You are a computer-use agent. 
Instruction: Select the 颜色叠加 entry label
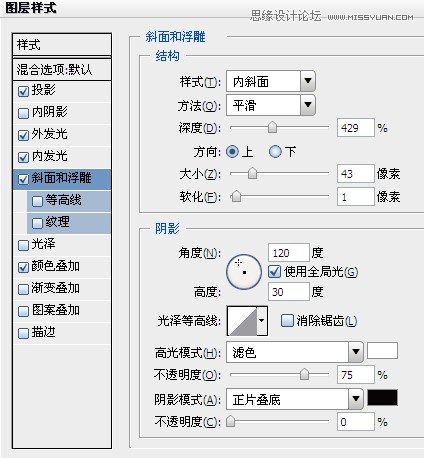tap(55, 266)
